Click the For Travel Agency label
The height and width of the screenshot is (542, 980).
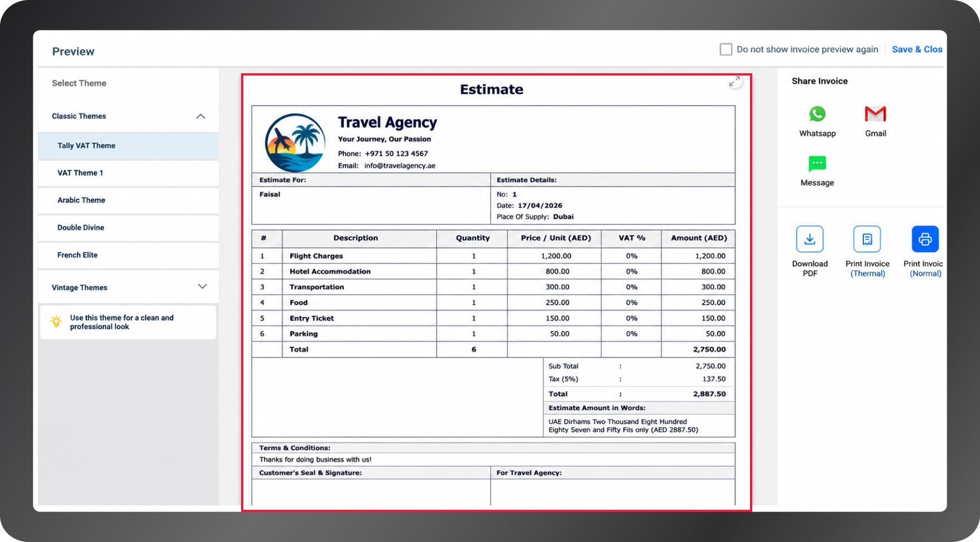click(x=529, y=473)
